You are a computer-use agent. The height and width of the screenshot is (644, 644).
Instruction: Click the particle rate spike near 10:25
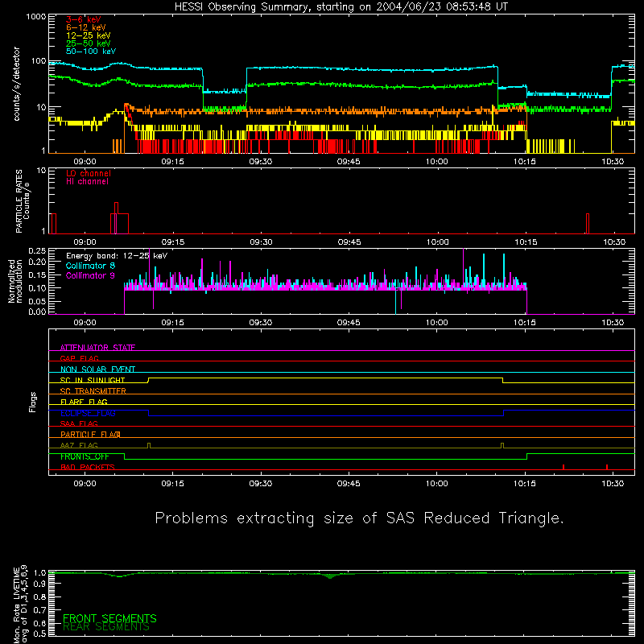point(588,224)
